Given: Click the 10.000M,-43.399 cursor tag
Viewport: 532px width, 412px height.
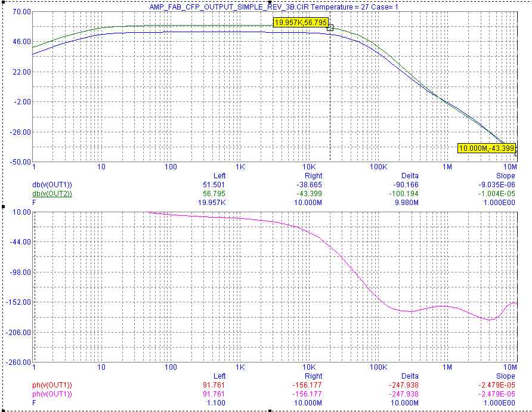Looking at the screenshot, I should (487, 148).
